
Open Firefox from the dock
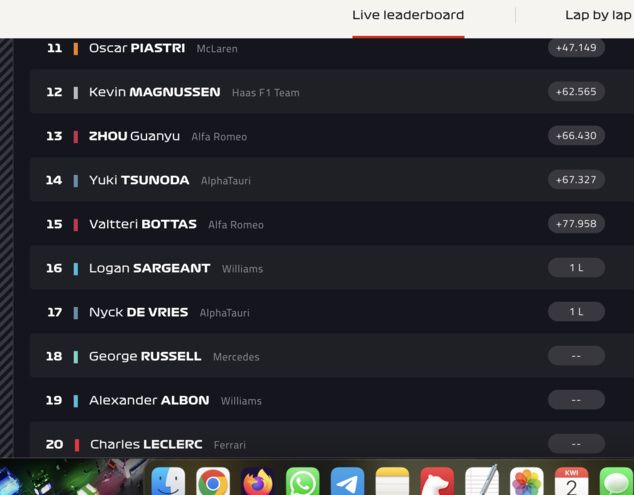[x=258, y=481]
